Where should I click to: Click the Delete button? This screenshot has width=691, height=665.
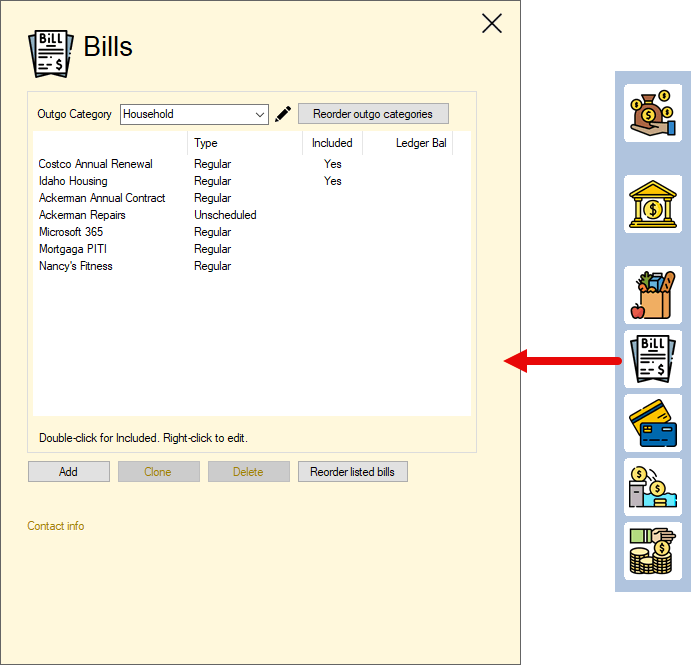coord(249,472)
